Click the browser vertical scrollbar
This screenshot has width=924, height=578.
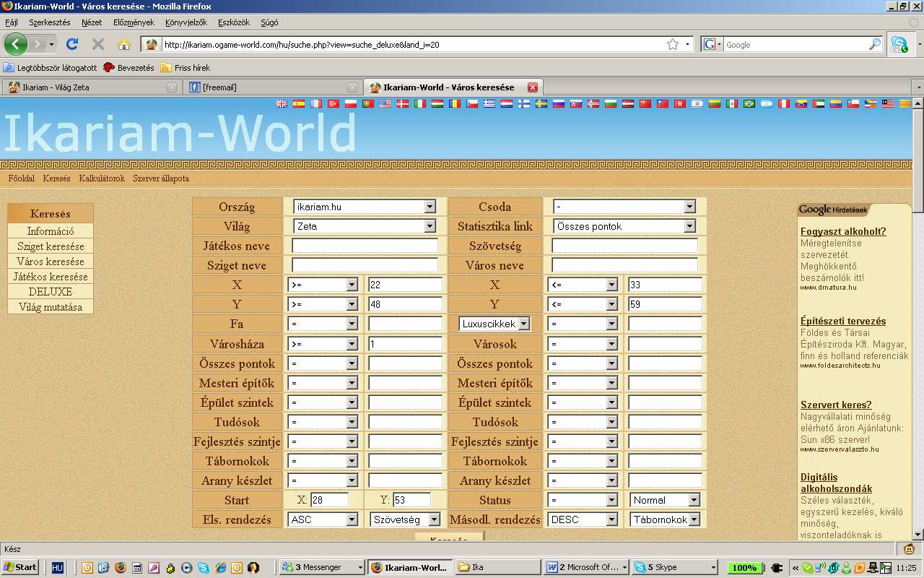click(918, 318)
